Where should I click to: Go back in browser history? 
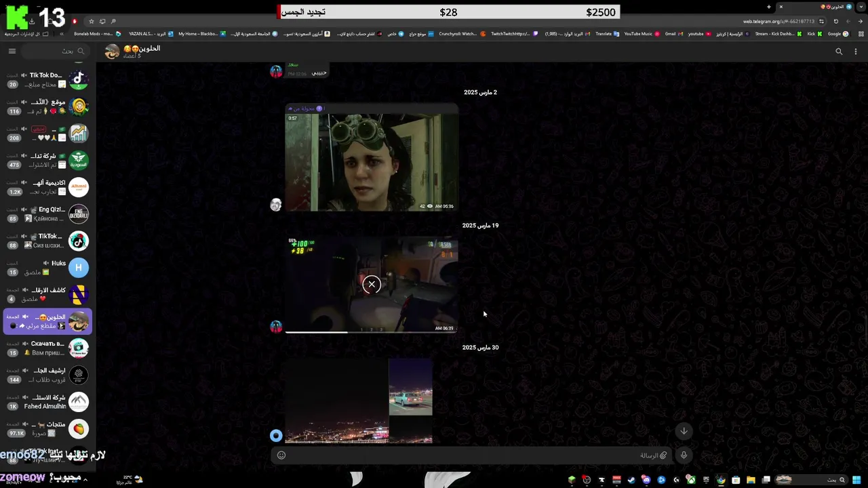click(x=861, y=21)
